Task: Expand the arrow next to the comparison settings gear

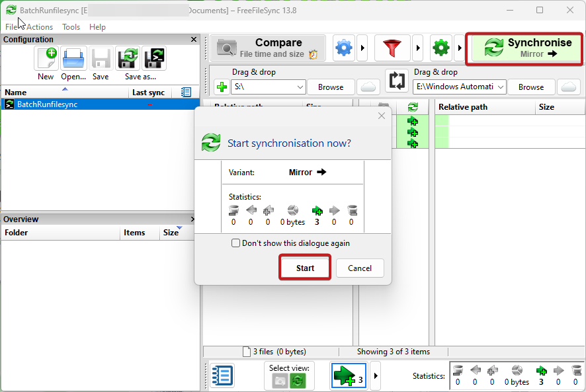Action: click(362, 48)
